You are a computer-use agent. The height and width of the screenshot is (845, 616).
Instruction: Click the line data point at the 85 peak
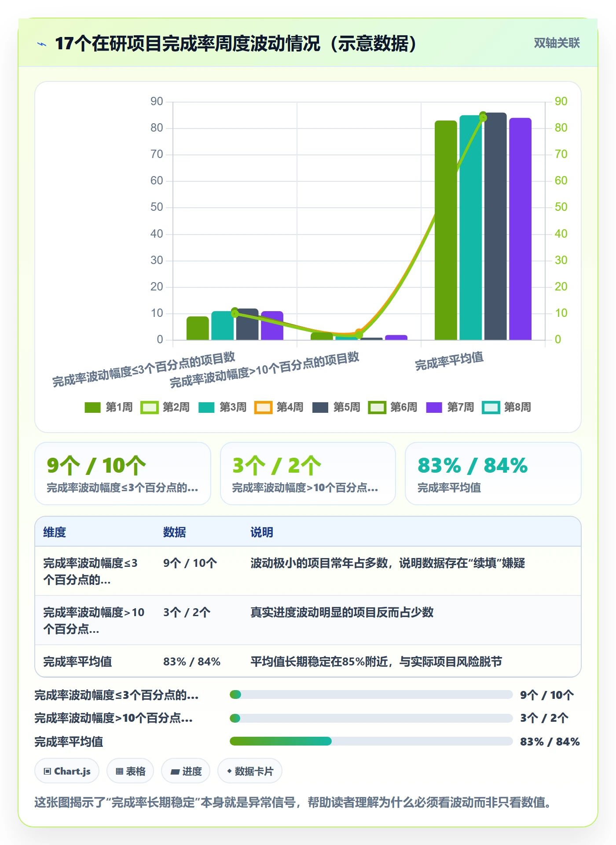(483, 116)
